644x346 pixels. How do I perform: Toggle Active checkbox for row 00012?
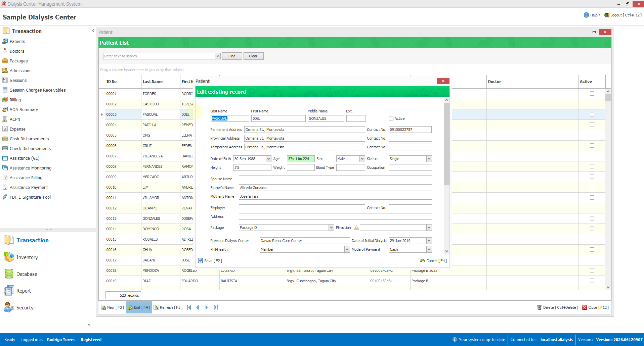click(x=592, y=208)
